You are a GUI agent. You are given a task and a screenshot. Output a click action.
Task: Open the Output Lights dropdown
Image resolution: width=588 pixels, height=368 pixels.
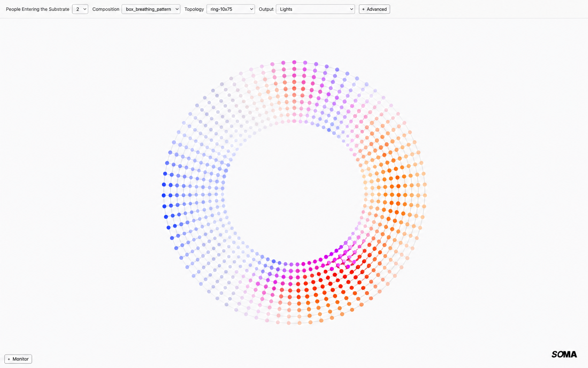pos(315,9)
